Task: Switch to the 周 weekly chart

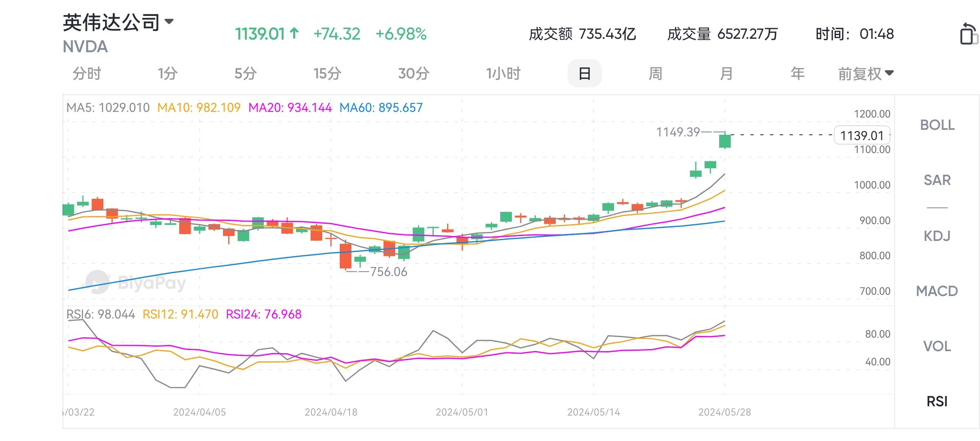Action: point(655,73)
